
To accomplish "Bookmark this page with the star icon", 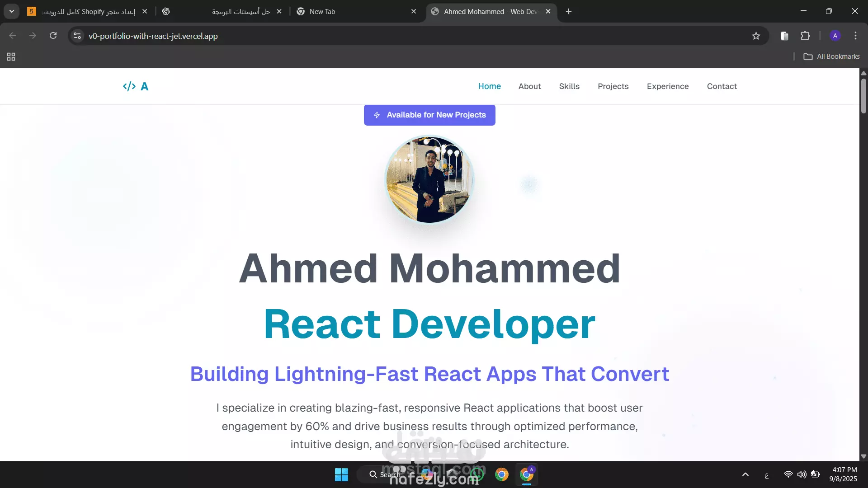I will 756,36.
